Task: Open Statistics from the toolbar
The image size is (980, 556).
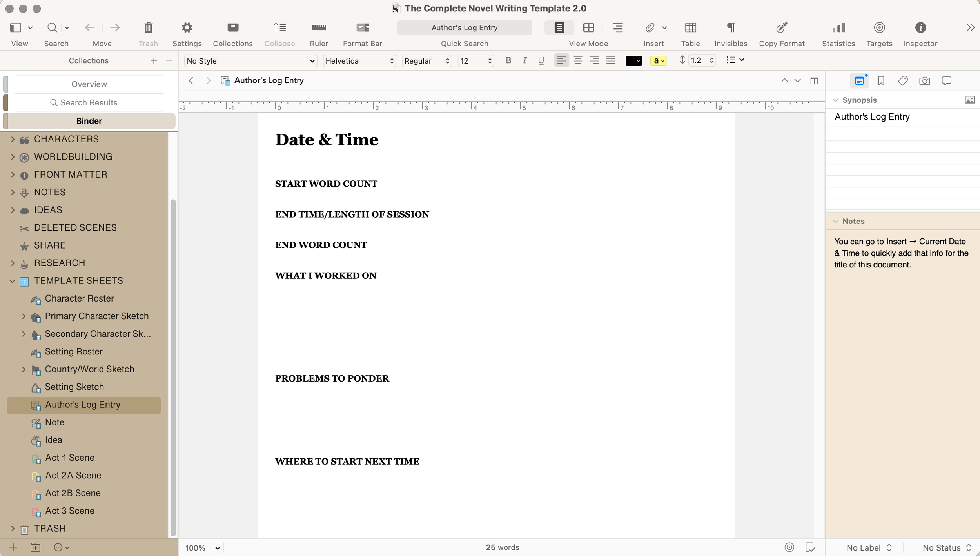Action: [x=838, y=27]
